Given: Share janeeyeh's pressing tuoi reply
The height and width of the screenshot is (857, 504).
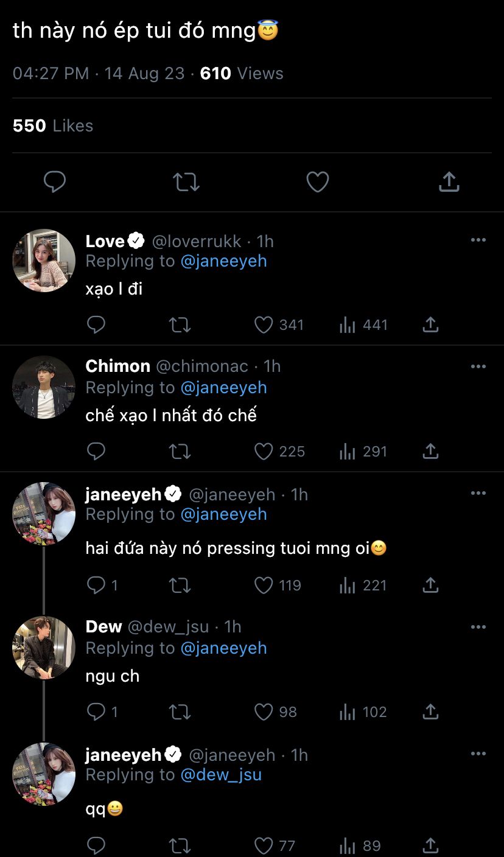Looking at the screenshot, I should [430, 586].
